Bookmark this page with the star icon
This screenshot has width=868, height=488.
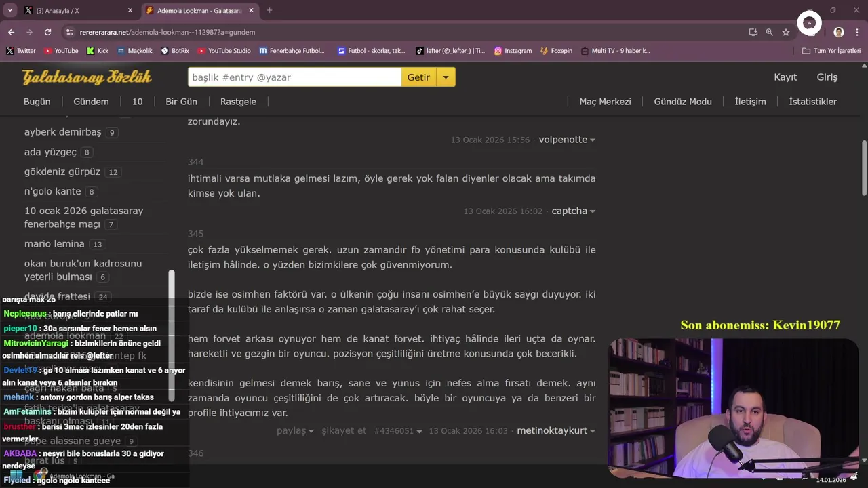pyautogui.click(x=786, y=32)
